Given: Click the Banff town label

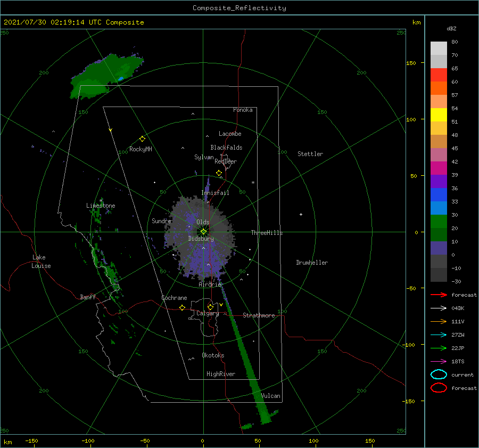Looking at the screenshot, I should 88,297.
